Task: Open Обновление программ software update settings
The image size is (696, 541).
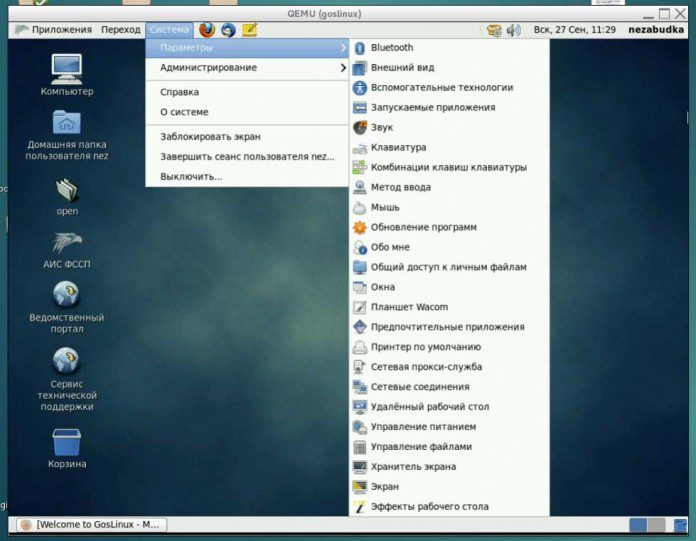Action: (x=449, y=227)
